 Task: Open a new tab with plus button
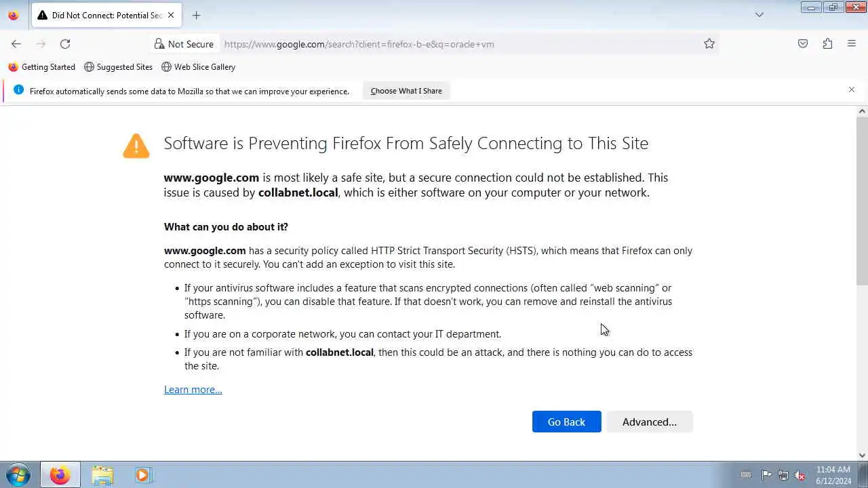[196, 15]
